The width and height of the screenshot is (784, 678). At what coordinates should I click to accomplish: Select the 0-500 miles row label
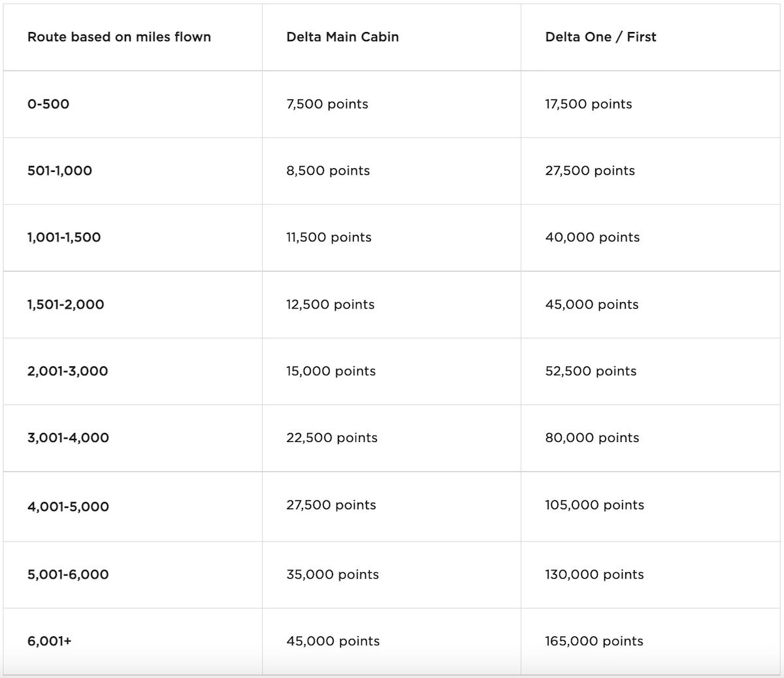pyautogui.click(x=48, y=104)
